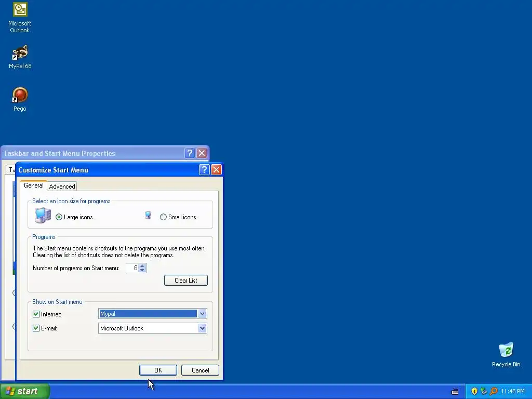This screenshot has width=532, height=399.
Task: Click the network connection tray icon
Action: point(484,391)
